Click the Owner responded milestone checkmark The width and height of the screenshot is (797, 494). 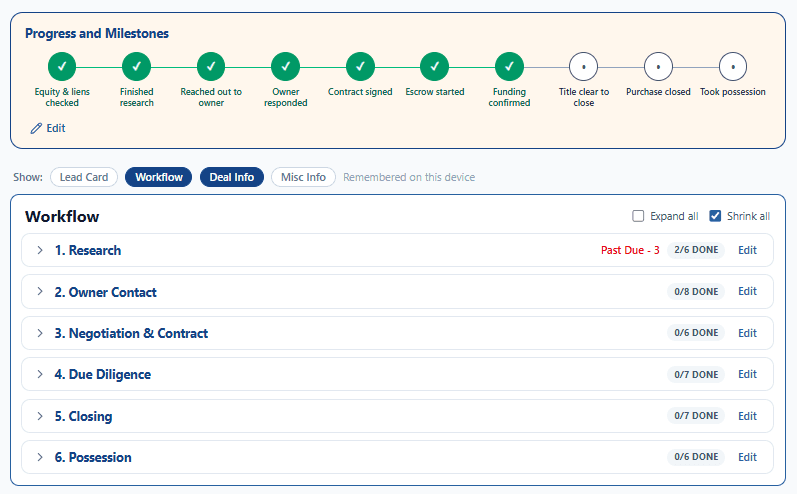point(286,67)
